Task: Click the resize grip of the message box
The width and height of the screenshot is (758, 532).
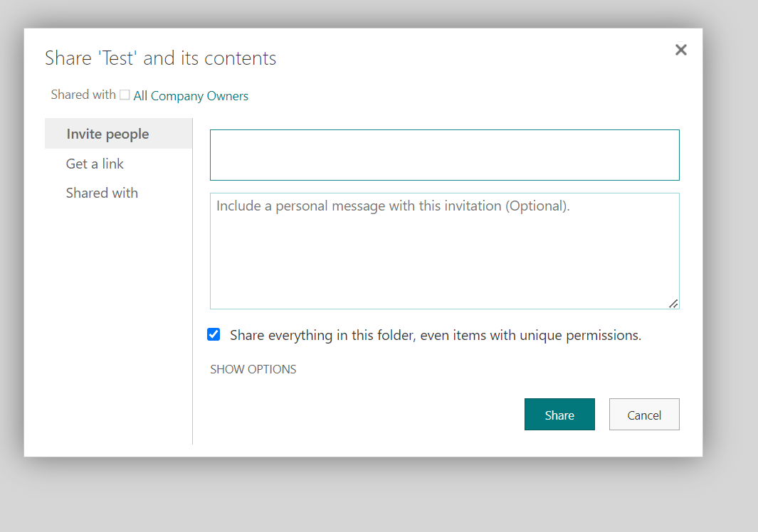Action: pos(673,304)
